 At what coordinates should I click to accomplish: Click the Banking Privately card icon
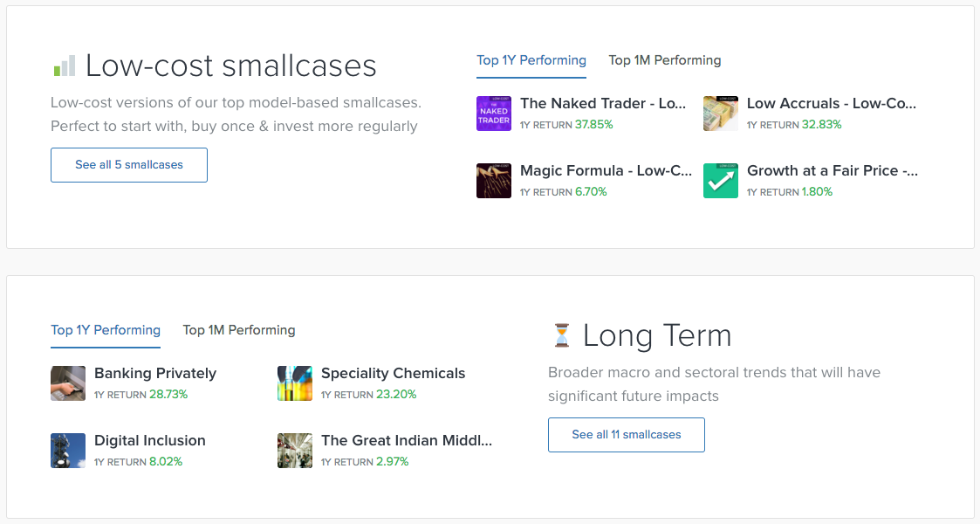(x=68, y=383)
